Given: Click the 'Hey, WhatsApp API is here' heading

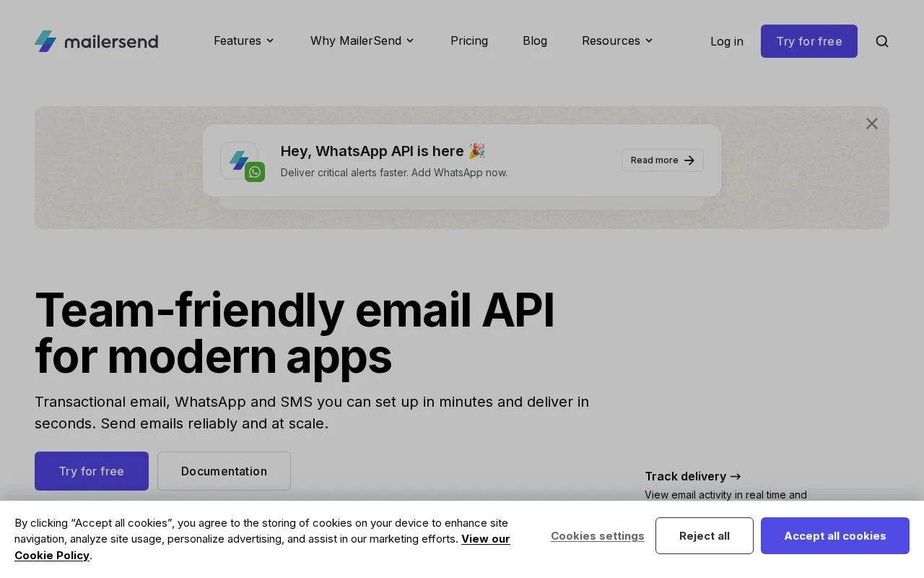Looking at the screenshot, I should pos(383,151).
